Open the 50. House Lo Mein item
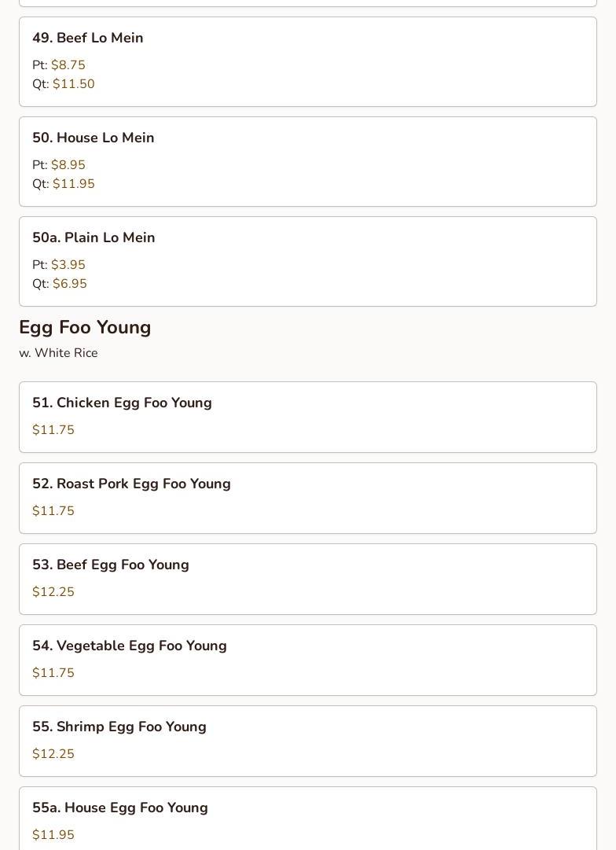 pos(308,161)
